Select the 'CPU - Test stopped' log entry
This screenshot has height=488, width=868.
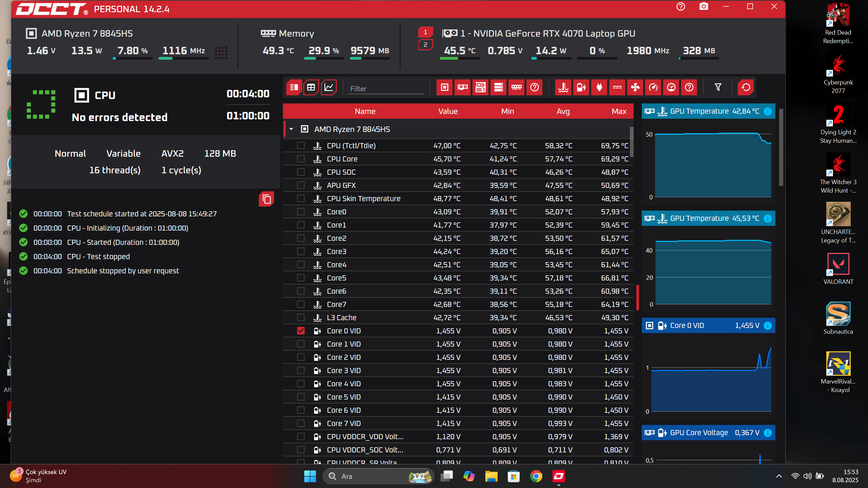click(98, 256)
